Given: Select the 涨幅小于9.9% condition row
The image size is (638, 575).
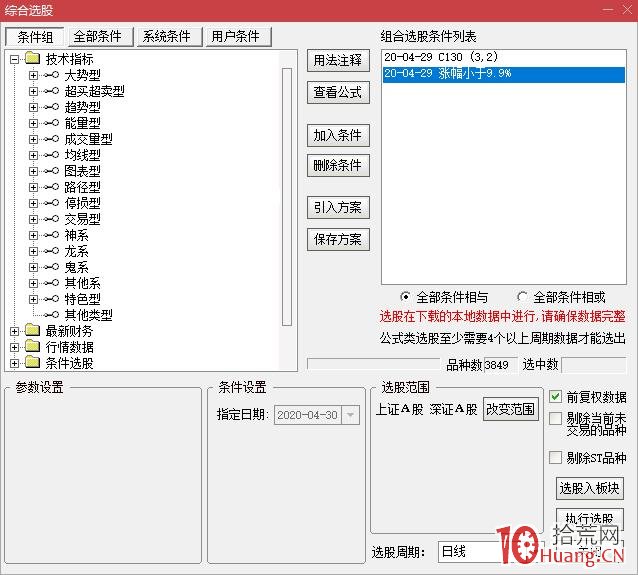Looking at the screenshot, I should (504, 74).
